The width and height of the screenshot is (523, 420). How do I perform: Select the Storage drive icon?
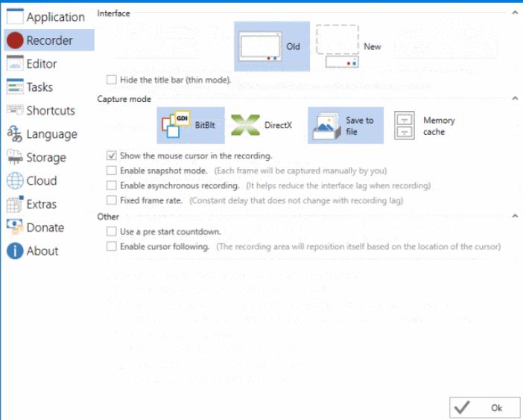pos(15,157)
